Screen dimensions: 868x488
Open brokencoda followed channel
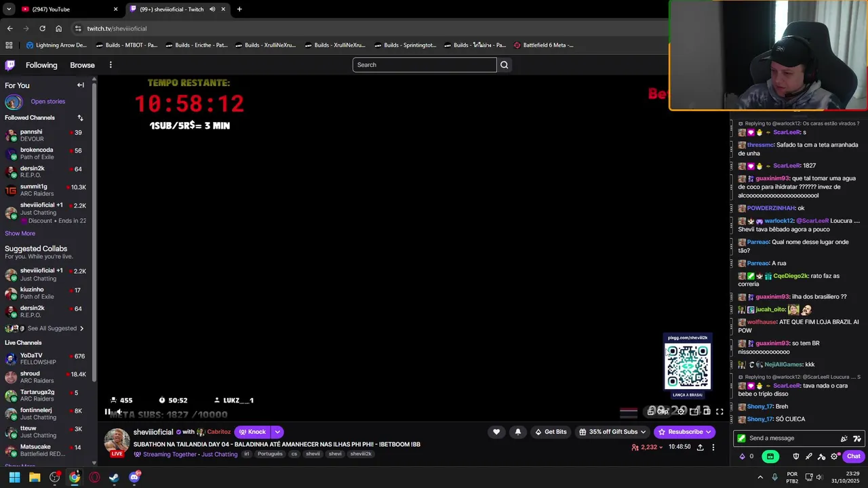click(47, 153)
